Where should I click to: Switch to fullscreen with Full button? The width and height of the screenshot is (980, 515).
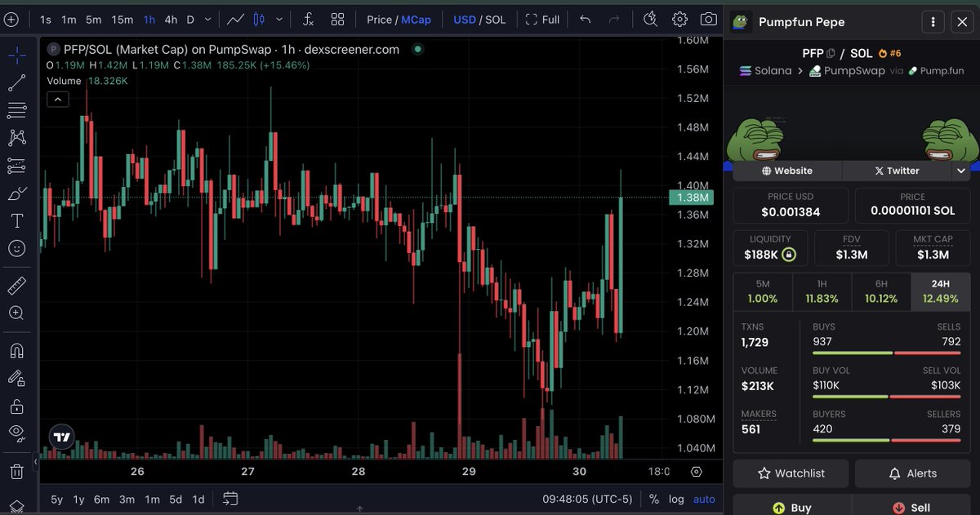[543, 19]
